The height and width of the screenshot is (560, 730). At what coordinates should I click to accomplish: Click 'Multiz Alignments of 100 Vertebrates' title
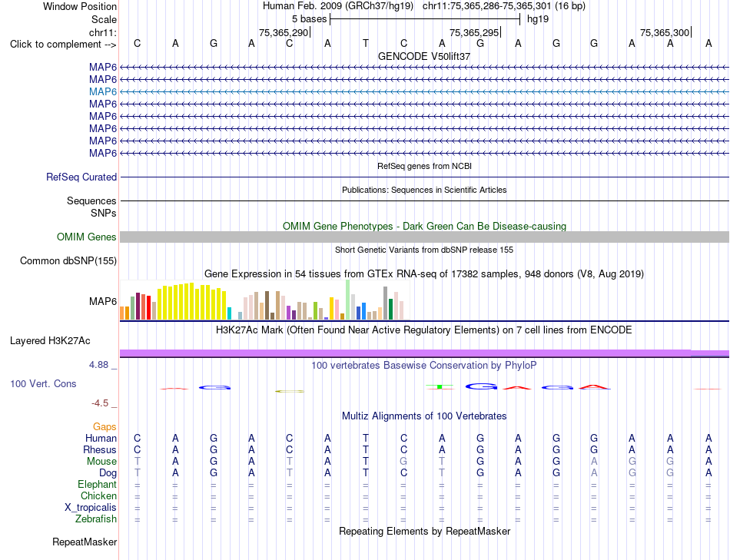424,416
